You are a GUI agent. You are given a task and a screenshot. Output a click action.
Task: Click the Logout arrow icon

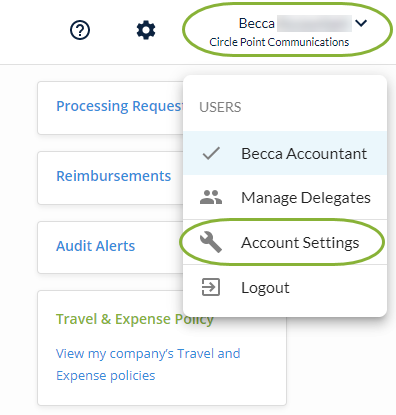point(211,287)
